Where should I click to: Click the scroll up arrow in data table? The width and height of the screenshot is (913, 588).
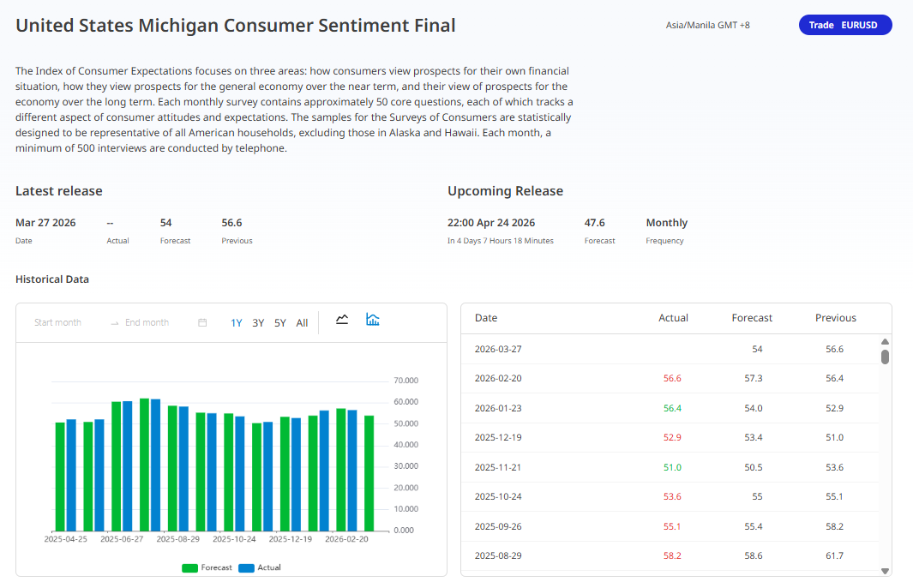tap(885, 342)
